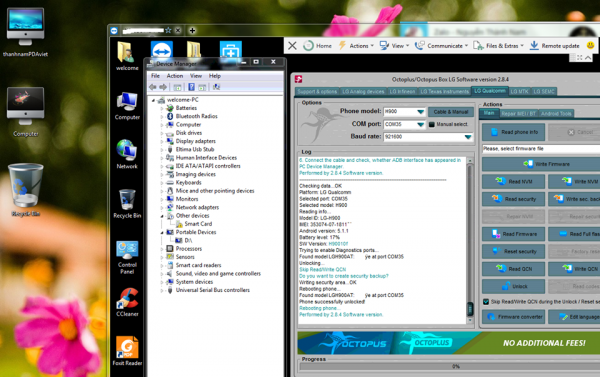Open remote desktop Computer icon
This screenshot has width=600, height=377.
127,106
